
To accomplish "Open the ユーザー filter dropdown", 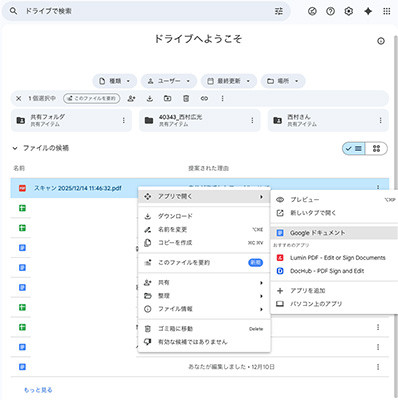I will 169,81.
